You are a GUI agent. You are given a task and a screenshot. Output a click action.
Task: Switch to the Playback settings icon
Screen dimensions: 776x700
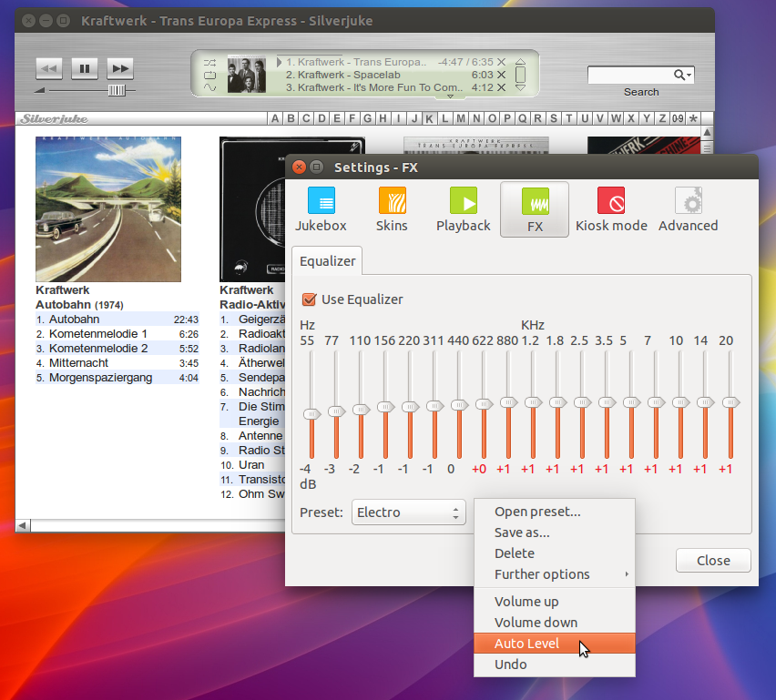coord(463,209)
